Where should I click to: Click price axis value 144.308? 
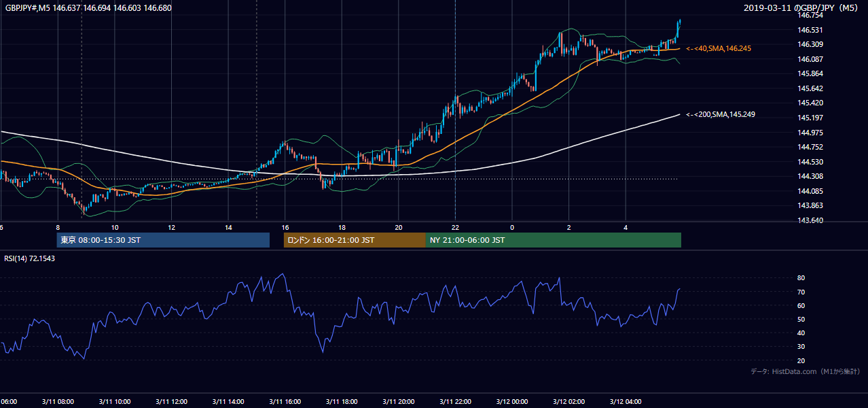coord(810,176)
